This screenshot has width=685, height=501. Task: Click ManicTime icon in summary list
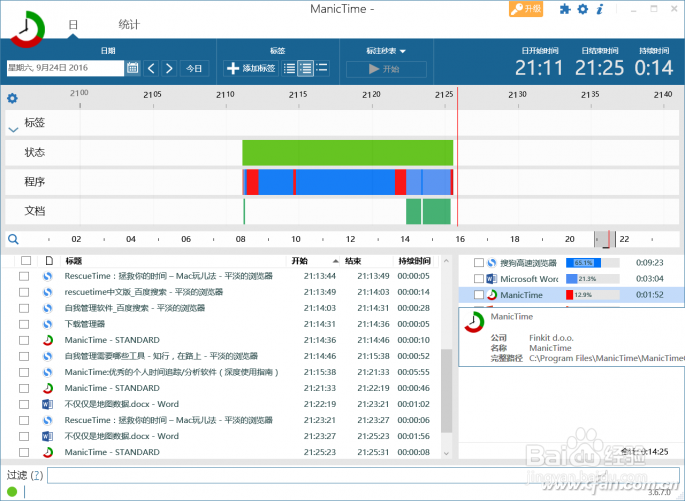click(x=491, y=295)
